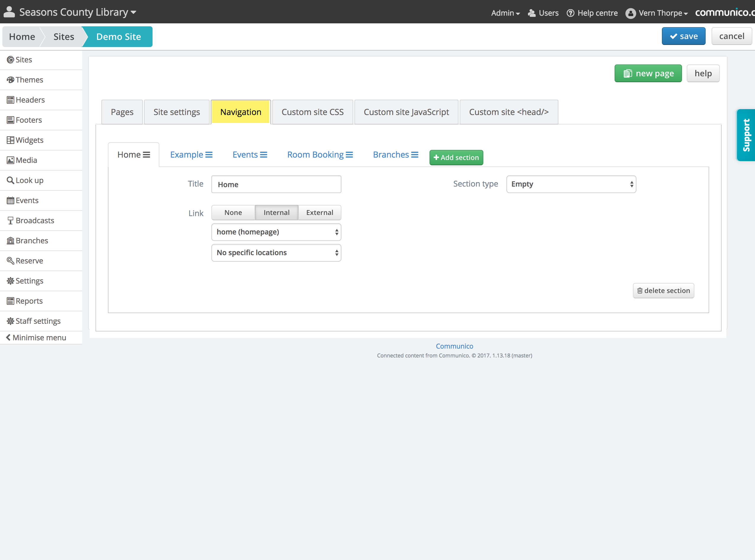Image resolution: width=755 pixels, height=560 pixels.
Task: Switch to the Site settings tab
Action: (176, 112)
